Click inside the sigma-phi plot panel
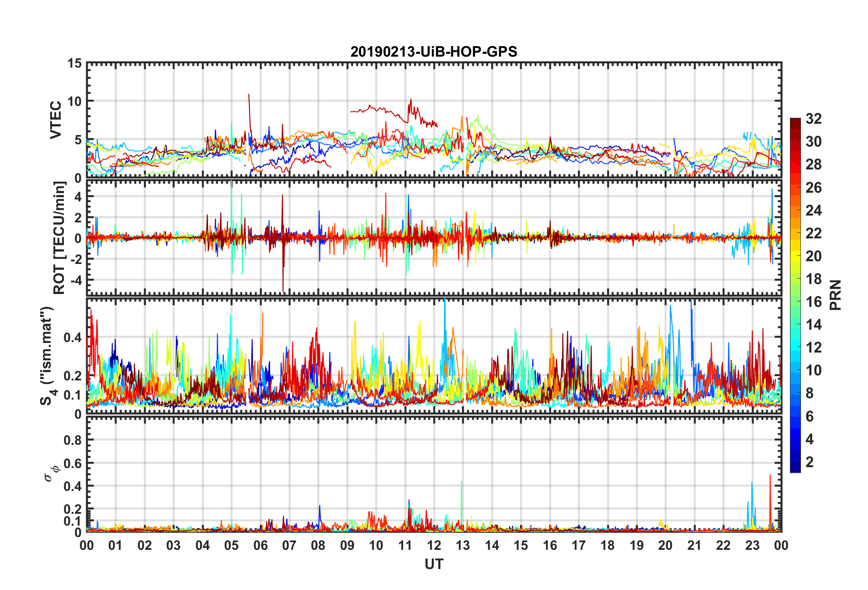Viewport: 868px width, 590px height. (434, 474)
